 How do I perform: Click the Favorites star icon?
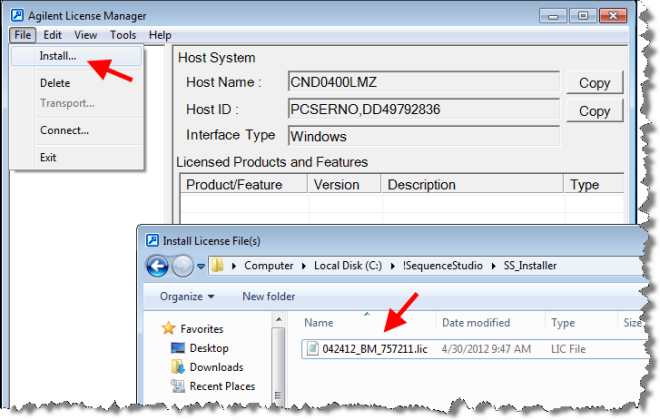pos(168,328)
